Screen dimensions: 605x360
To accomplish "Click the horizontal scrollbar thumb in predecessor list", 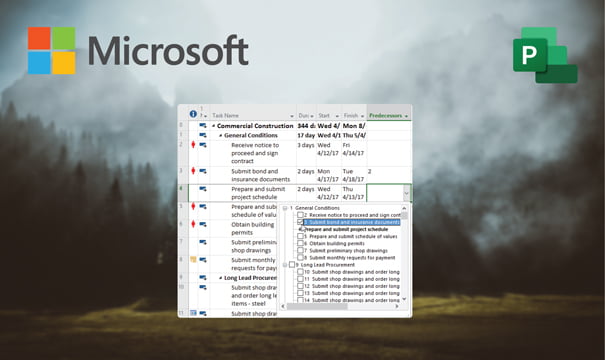I will 317,306.
